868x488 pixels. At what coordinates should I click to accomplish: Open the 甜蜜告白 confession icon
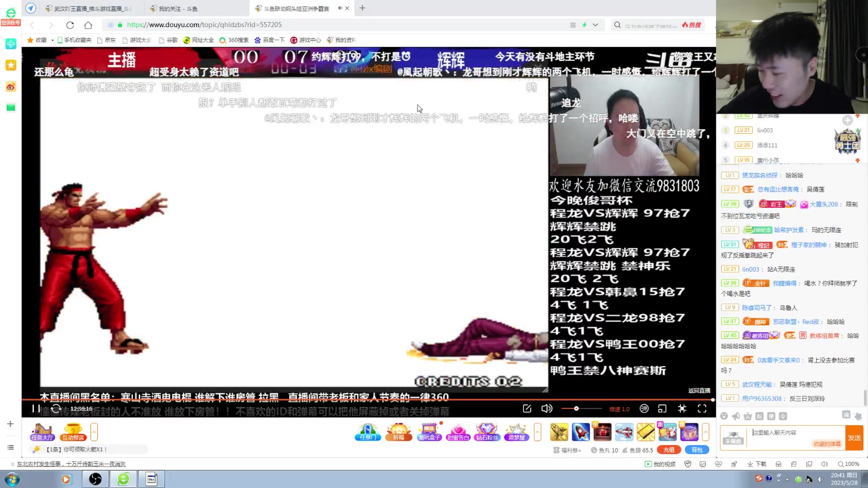click(x=458, y=432)
